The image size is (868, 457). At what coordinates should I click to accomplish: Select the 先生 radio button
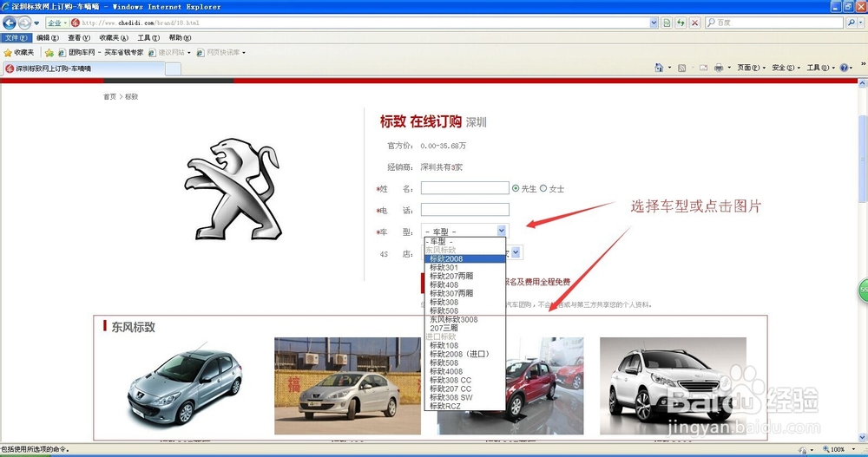(516, 189)
